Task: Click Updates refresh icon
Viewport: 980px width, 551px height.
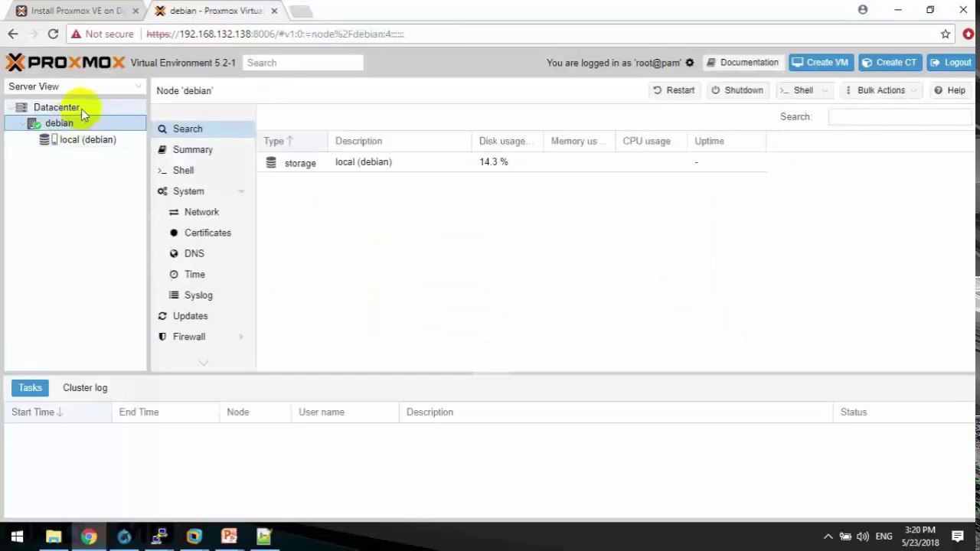Action: [162, 315]
